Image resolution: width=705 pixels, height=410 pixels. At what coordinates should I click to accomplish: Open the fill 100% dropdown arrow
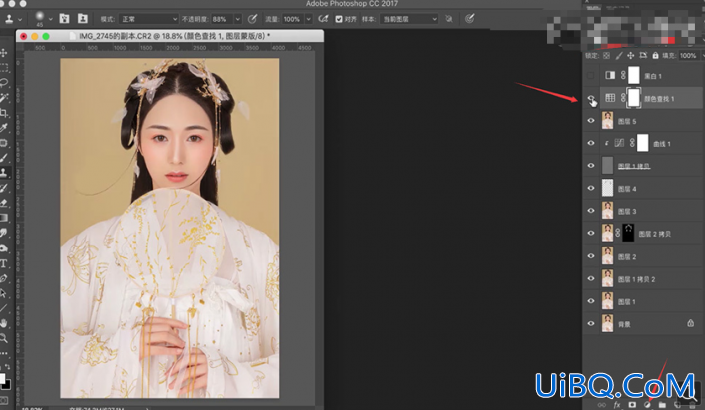(703, 56)
